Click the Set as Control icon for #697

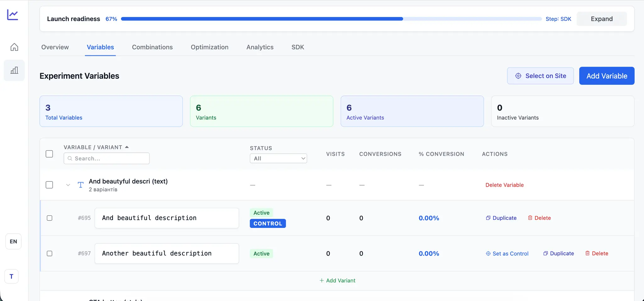(x=488, y=253)
